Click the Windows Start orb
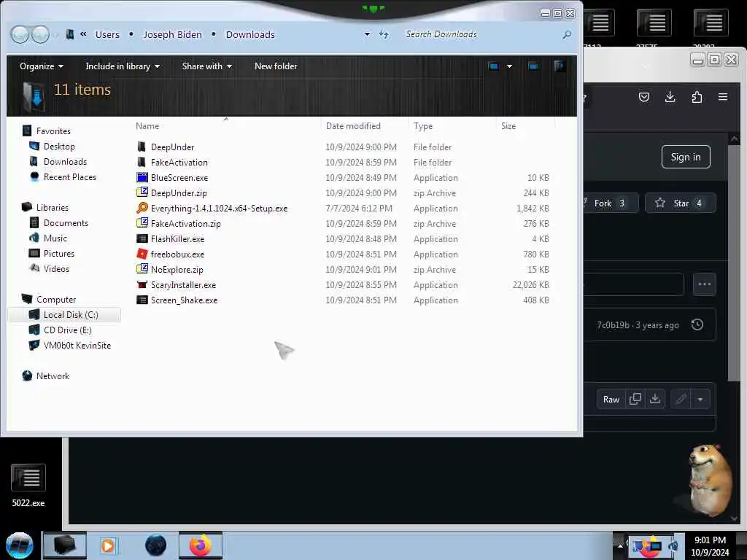Image resolution: width=747 pixels, height=560 pixels. tap(20, 545)
